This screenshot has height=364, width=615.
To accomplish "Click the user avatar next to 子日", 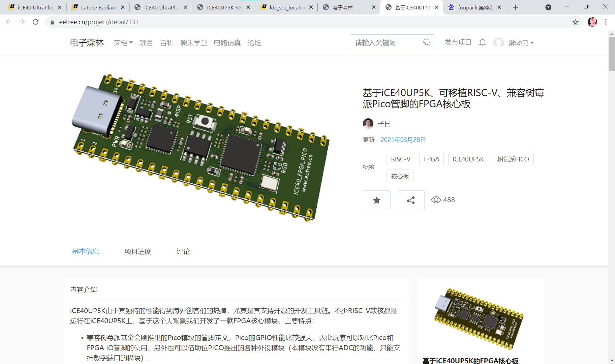I will pos(368,123).
